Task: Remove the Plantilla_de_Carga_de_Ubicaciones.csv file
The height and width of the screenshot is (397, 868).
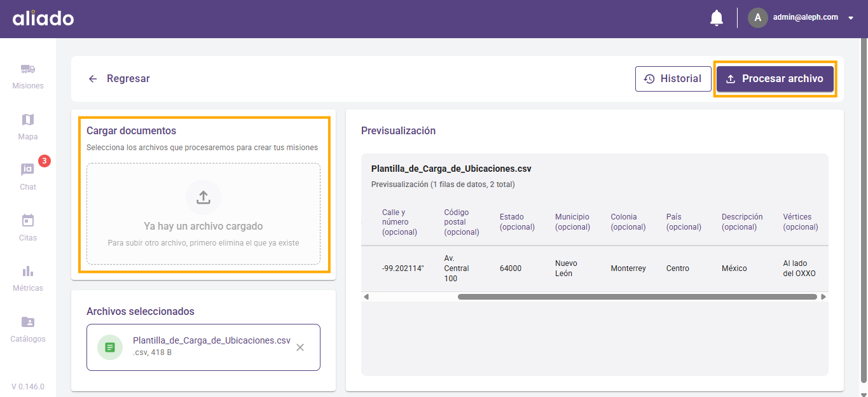Action: point(300,347)
